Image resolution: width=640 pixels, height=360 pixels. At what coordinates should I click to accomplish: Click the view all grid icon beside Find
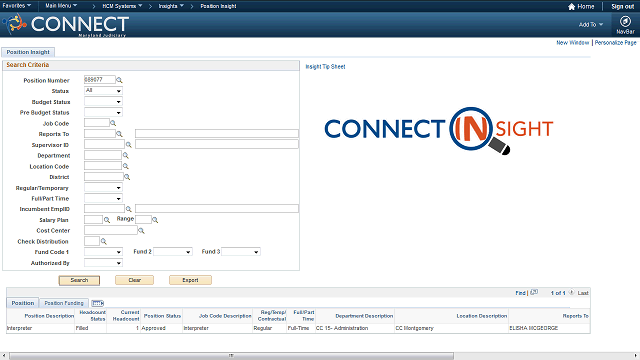coord(534,292)
